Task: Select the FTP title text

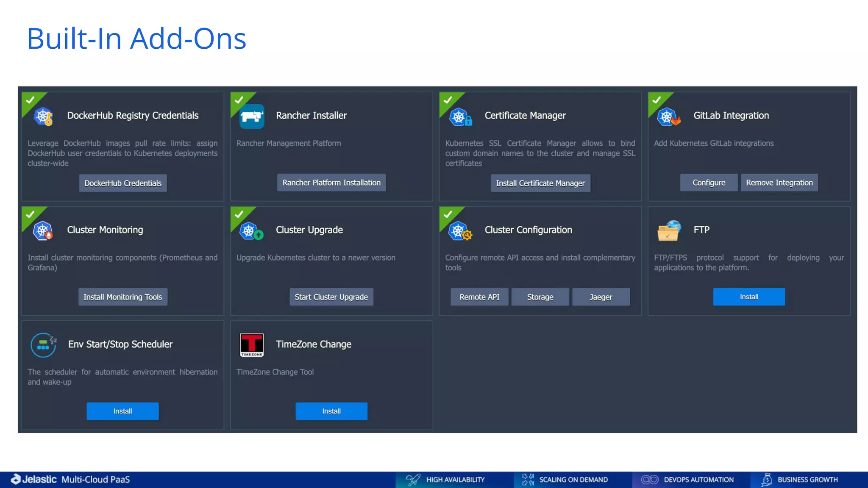Action: pos(701,230)
